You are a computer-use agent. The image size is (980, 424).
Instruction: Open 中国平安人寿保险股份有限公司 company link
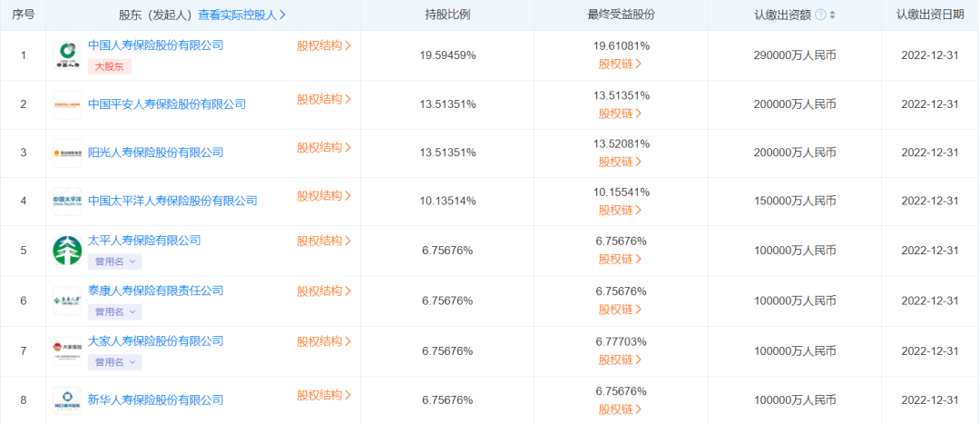tap(166, 104)
